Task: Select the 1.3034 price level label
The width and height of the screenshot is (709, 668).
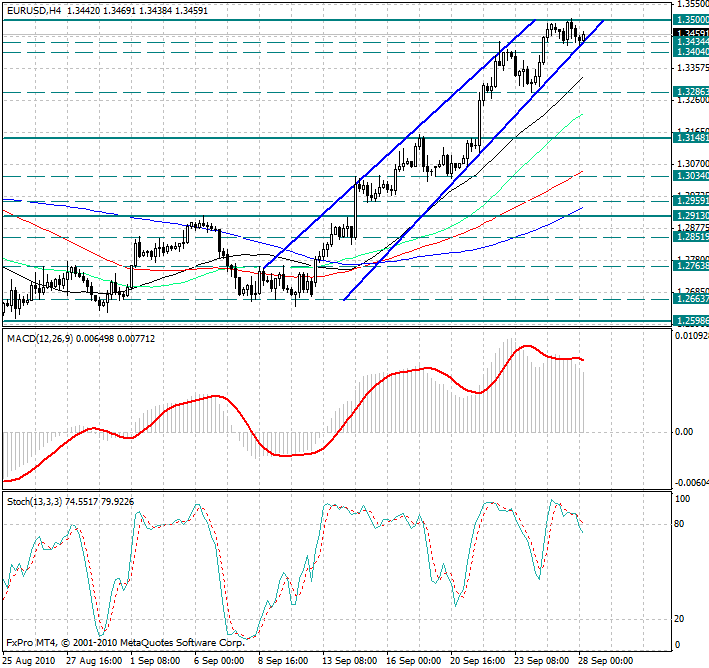Action: tap(691, 175)
